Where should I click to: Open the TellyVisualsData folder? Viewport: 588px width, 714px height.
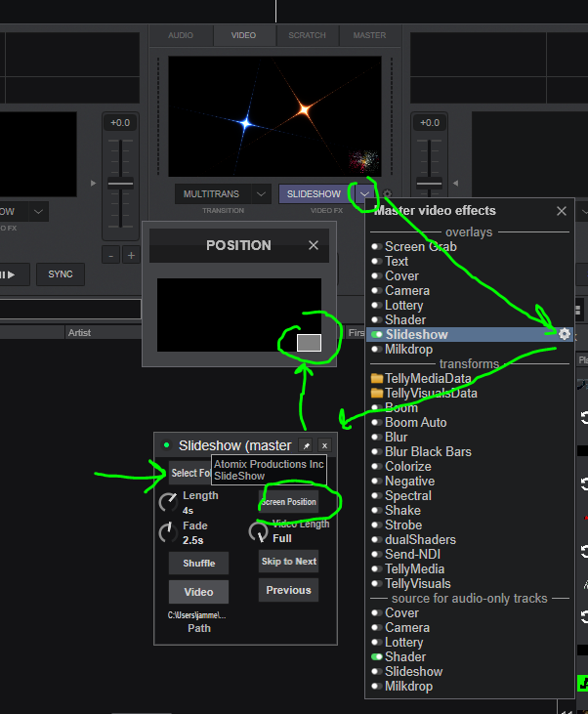point(377,393)
